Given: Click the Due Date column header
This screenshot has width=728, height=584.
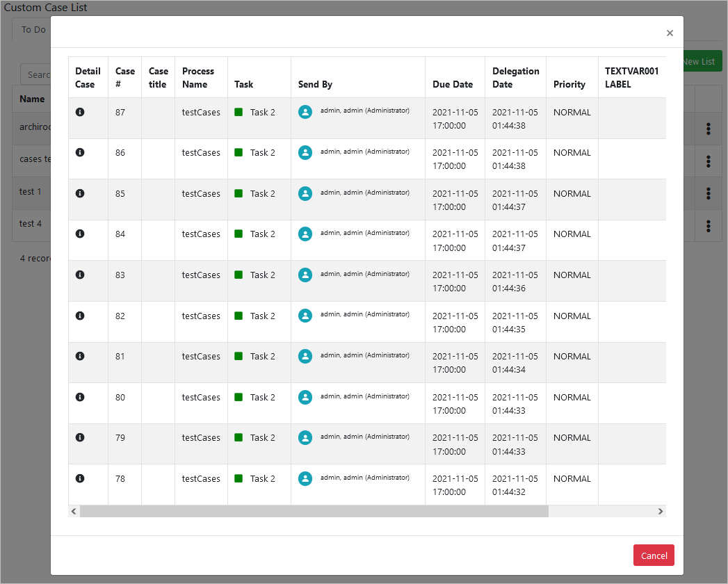Looking at the screenshot, I should pos(453,84).
